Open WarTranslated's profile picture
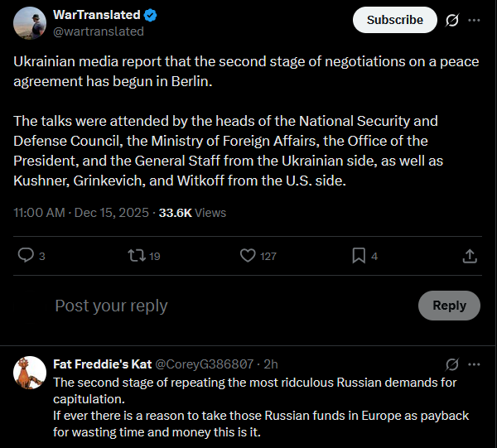497x448 pixels. point(30,22)
